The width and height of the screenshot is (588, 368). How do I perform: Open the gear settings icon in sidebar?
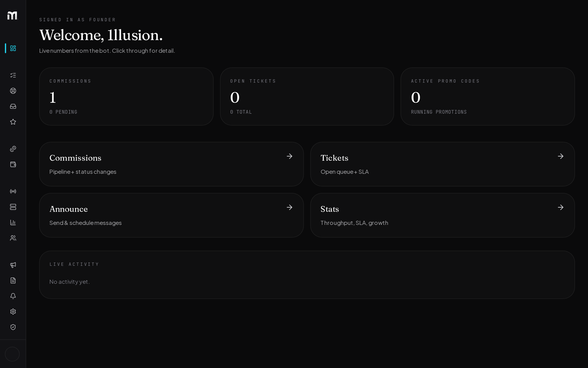click(13, 312)
